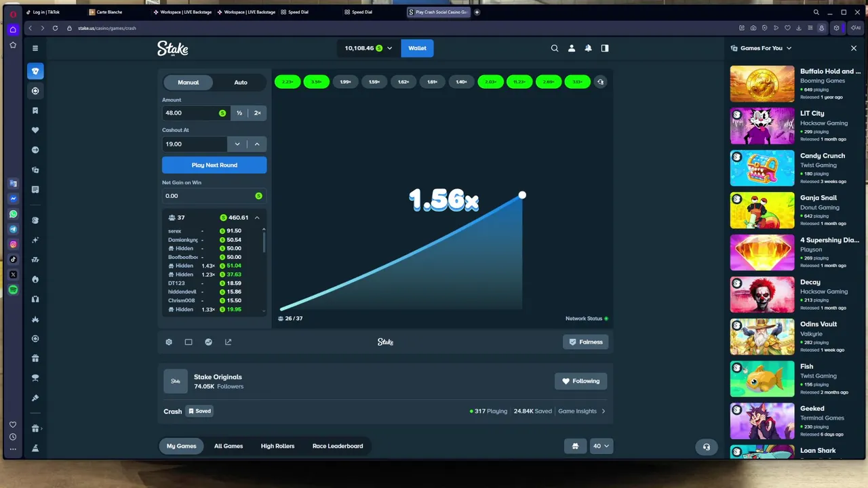The image size is (868, 488).
Task: Click the Cashout At field showing 19.00
Action: coord(195,144)
